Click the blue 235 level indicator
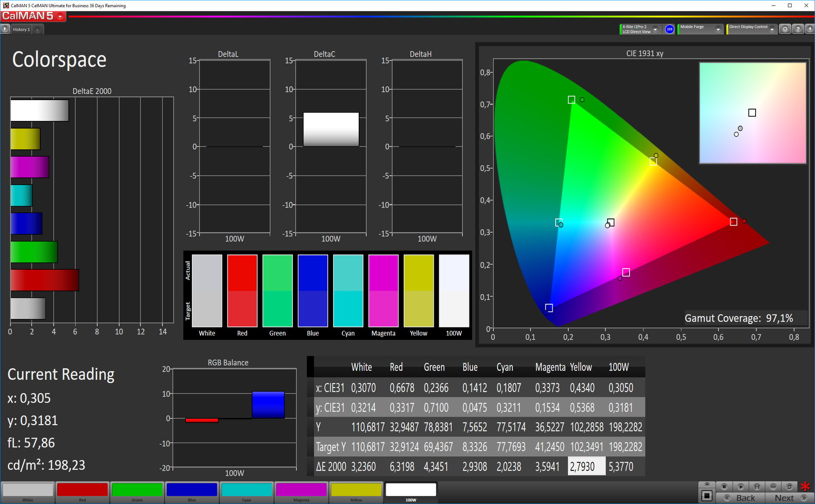The height and width of the screenshot is (504, 815). click(x=669, y=29)
